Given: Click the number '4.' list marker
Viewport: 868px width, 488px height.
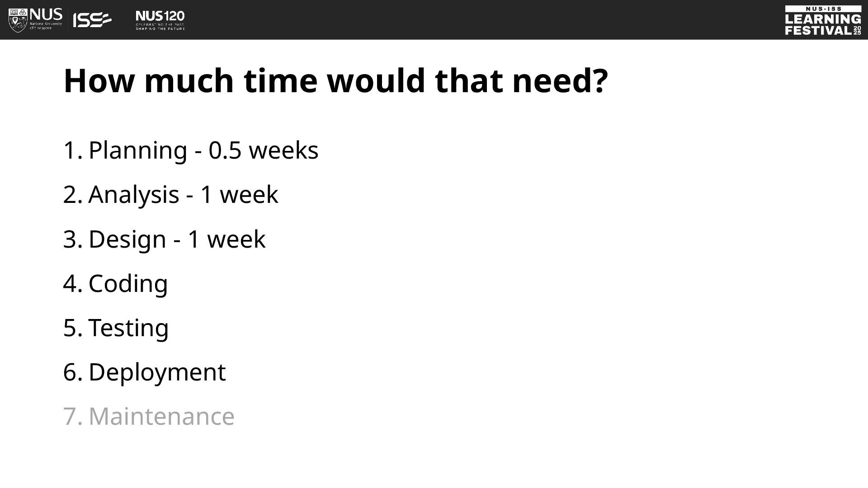Looking at the screenshot, I should [x=73, y=283].
